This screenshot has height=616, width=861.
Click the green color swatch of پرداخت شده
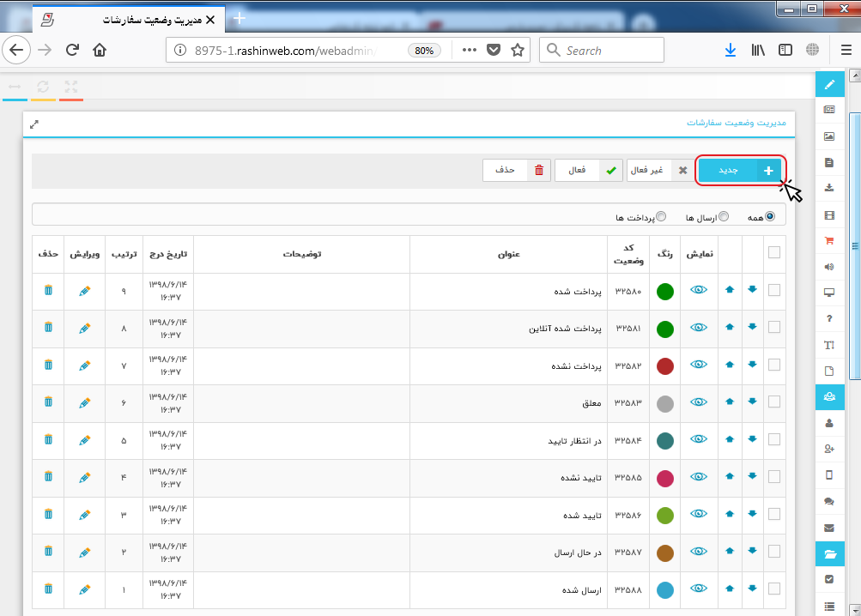(665, 292)
